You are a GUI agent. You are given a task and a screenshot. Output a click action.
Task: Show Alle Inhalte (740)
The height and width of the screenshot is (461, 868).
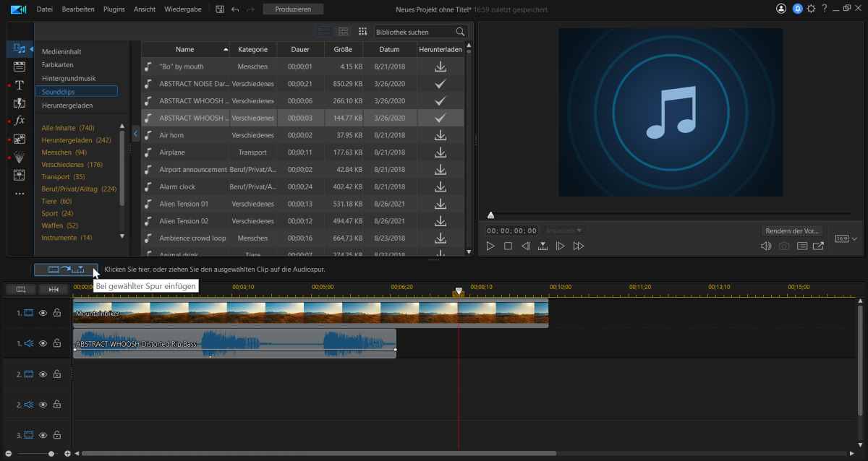click(x=69, y=128)
